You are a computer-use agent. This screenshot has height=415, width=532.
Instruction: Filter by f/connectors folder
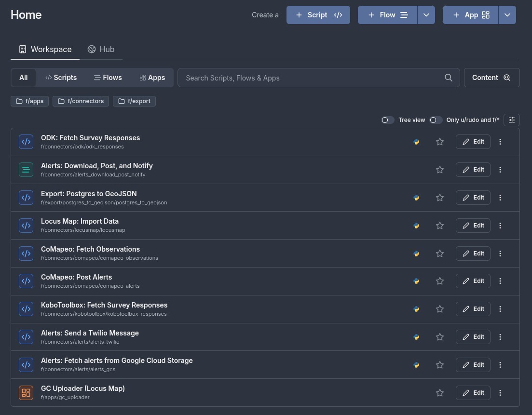point(81,101)
